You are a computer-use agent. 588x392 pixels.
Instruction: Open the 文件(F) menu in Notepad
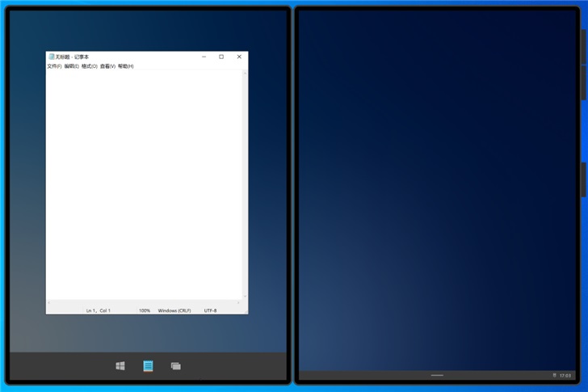pyautogui.click(x=54, y=66)
